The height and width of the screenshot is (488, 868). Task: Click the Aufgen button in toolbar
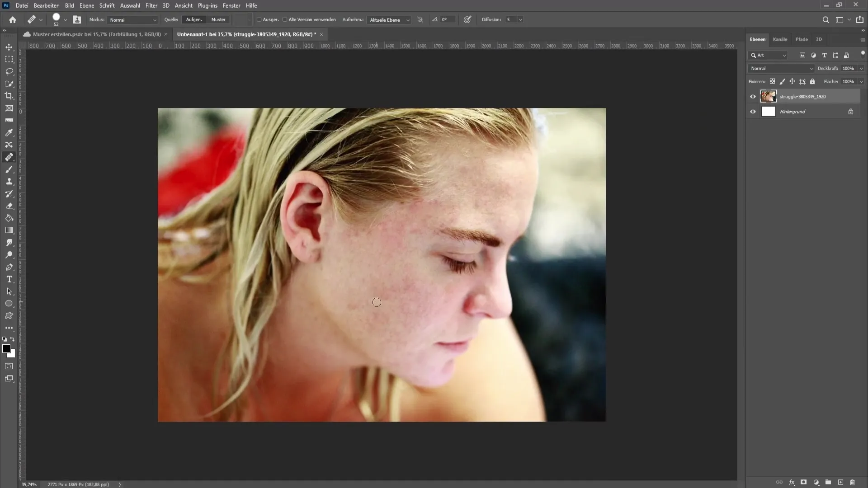coord(194,19)
